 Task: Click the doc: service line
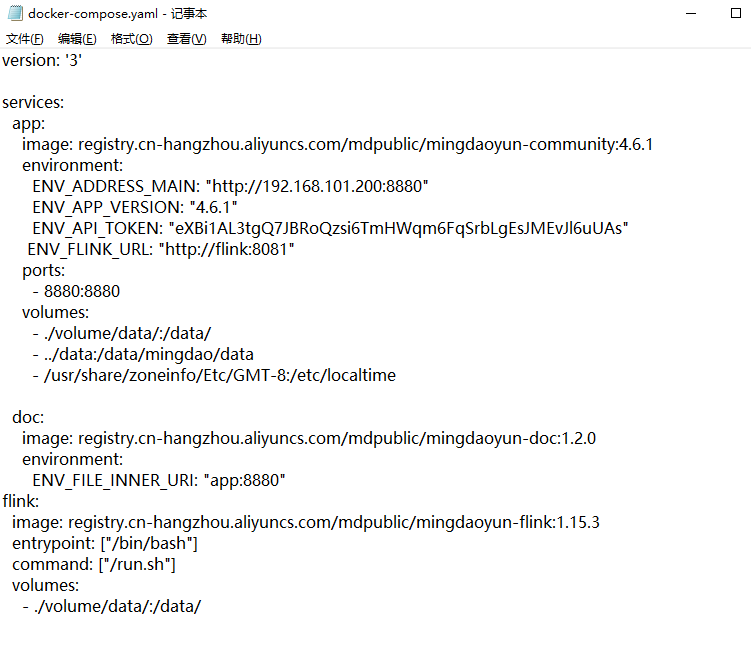click(28, 418)
